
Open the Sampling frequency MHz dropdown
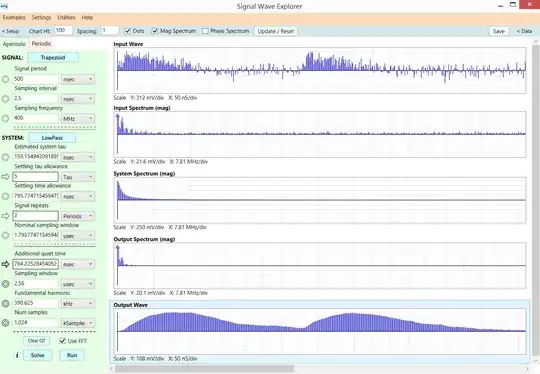pyautogui.click(x=77, y=118)
